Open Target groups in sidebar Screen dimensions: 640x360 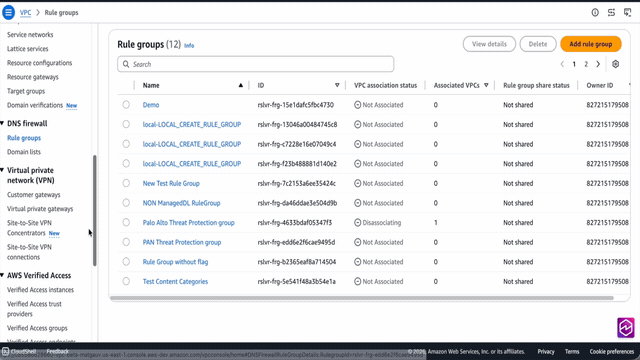[26, 91]
